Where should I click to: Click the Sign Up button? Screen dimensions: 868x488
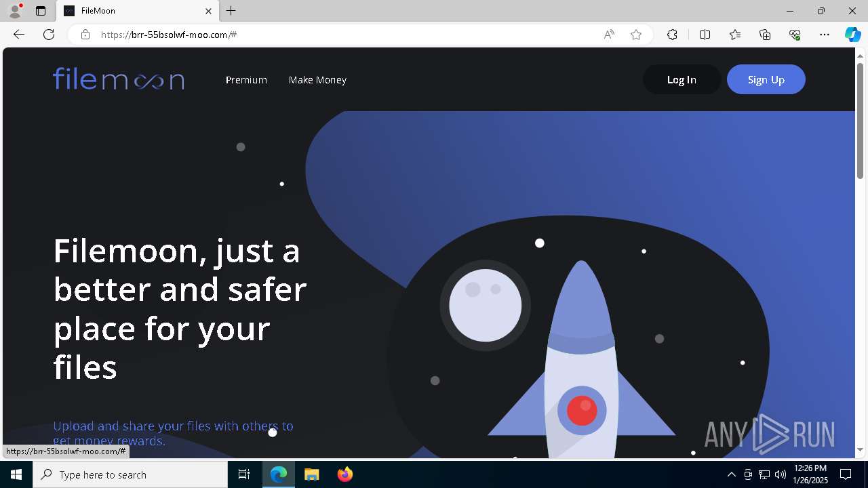pos(766,79)
